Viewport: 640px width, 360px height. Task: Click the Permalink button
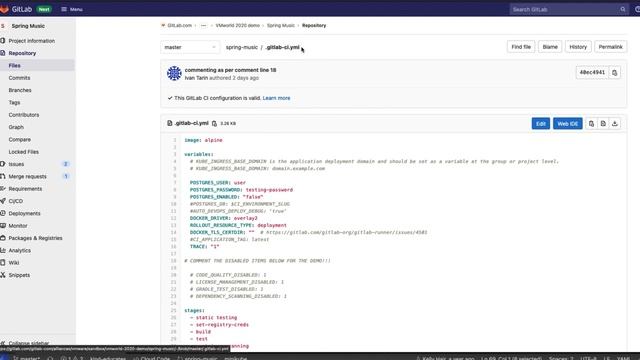coord(610,47)
